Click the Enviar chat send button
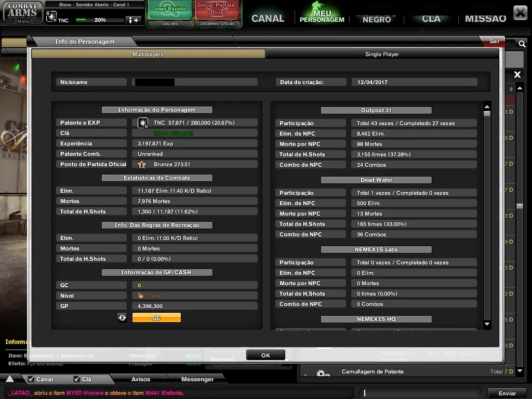This screenshot has width=532, height=399. [507, 393]
